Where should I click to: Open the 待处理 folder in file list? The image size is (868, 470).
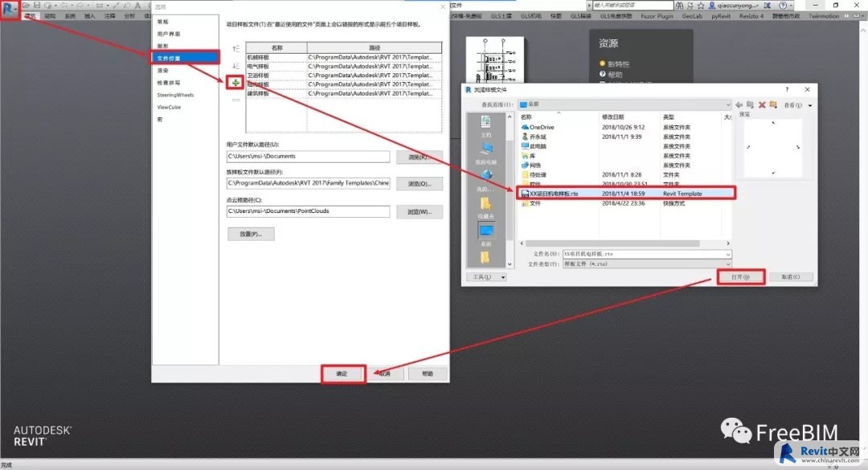tap(534, 174)
